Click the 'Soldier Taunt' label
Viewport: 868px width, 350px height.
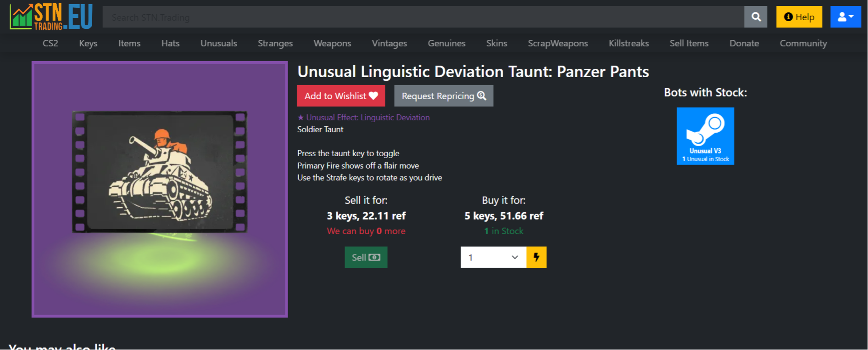320,130
